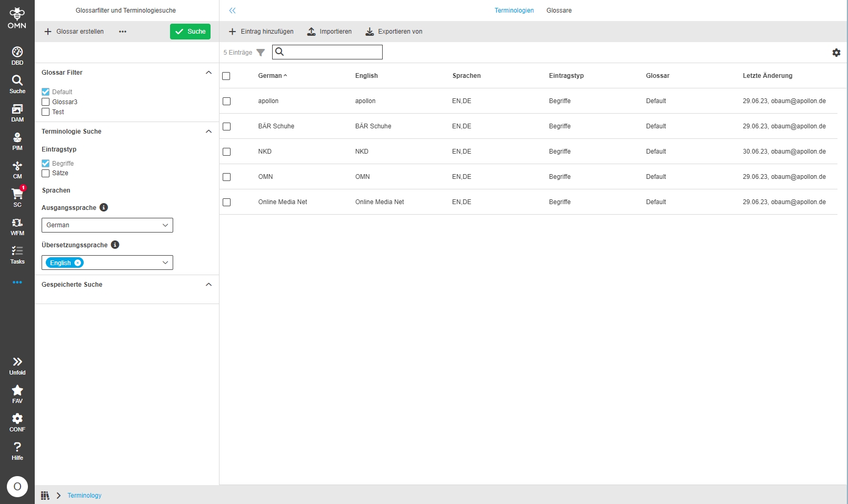Image resolution: width=848 pixels, height=504 pixels.
Task: Collapse the Glossar Filter section
Action: coord(208,73)
